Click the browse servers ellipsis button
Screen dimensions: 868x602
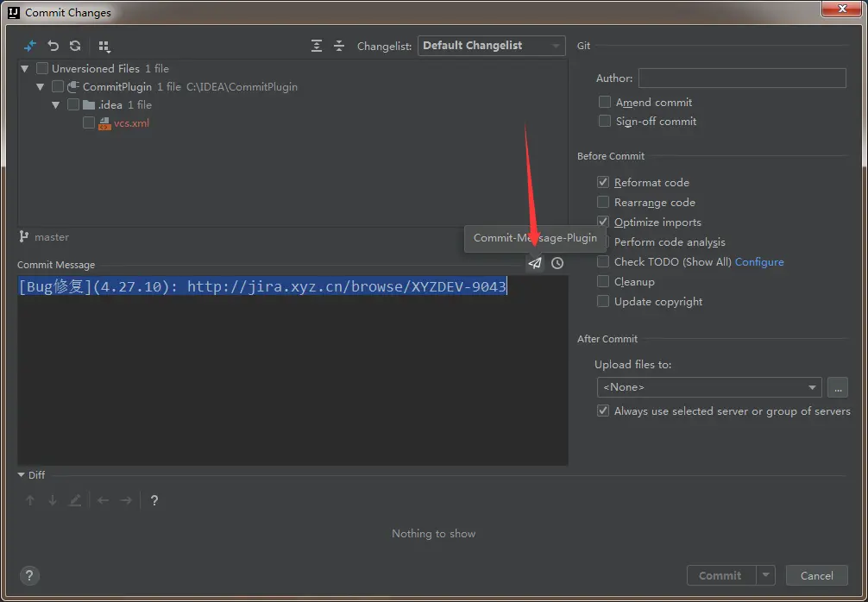(x=838, y=387)
